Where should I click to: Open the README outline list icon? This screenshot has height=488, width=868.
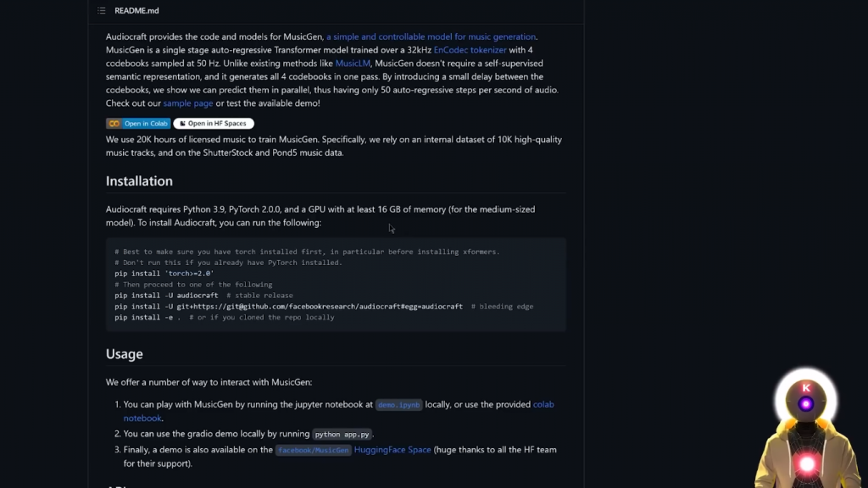[102, 11]
